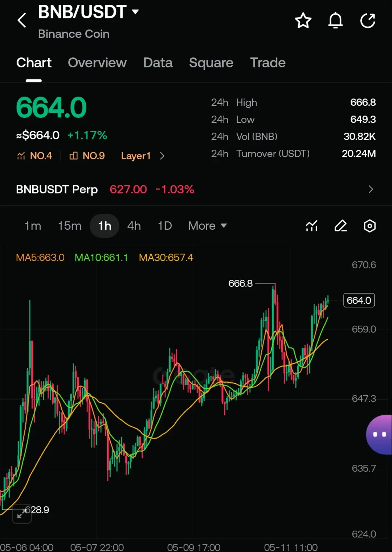
Task: Share the chart via share icon
Action: [368, 20]
